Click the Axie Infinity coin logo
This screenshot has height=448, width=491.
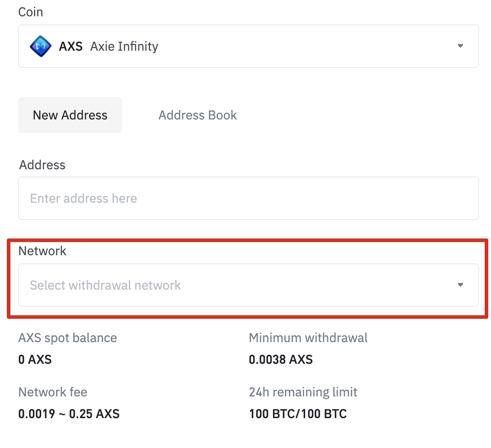pos(41,46)
